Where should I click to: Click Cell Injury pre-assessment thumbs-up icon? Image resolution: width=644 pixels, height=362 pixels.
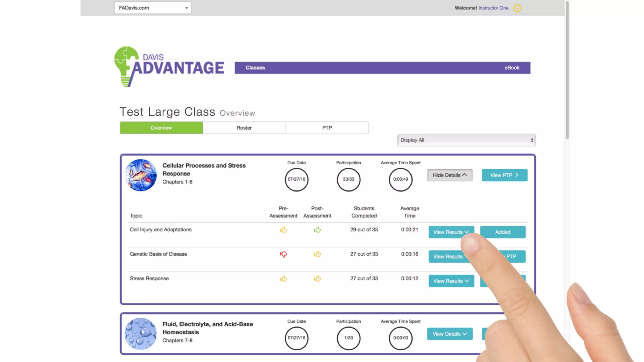click(x=283, y=230)
